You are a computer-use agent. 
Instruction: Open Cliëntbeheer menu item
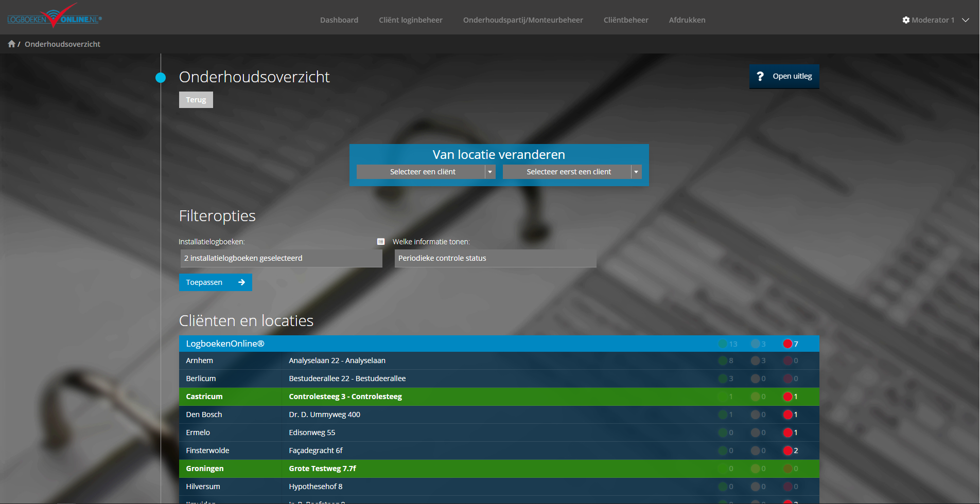626,20
